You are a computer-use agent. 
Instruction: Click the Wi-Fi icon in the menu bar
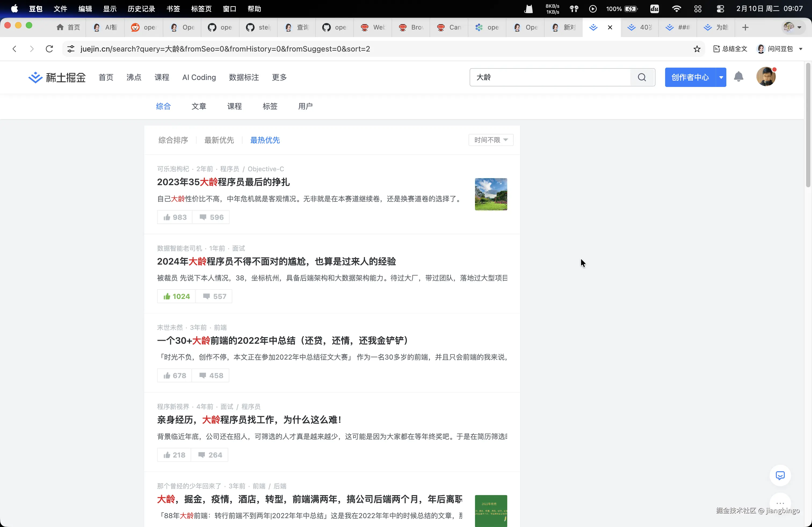point(677,9)
